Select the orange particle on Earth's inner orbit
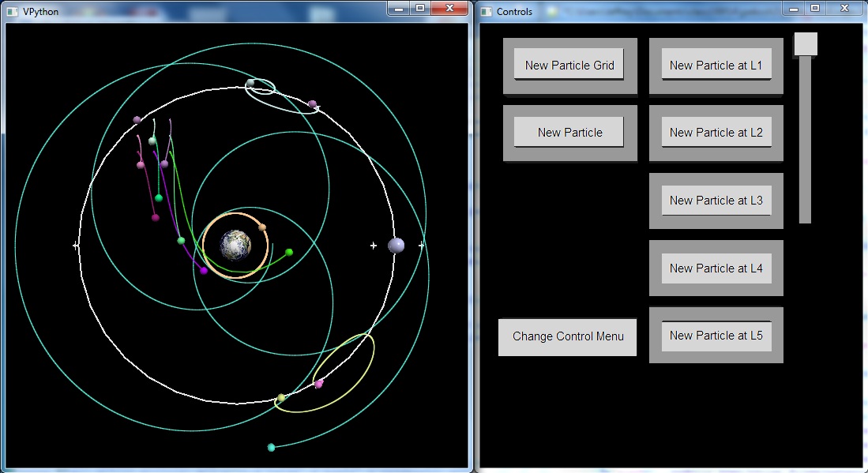This screenshot has width=868, height=473. [262, 227]
